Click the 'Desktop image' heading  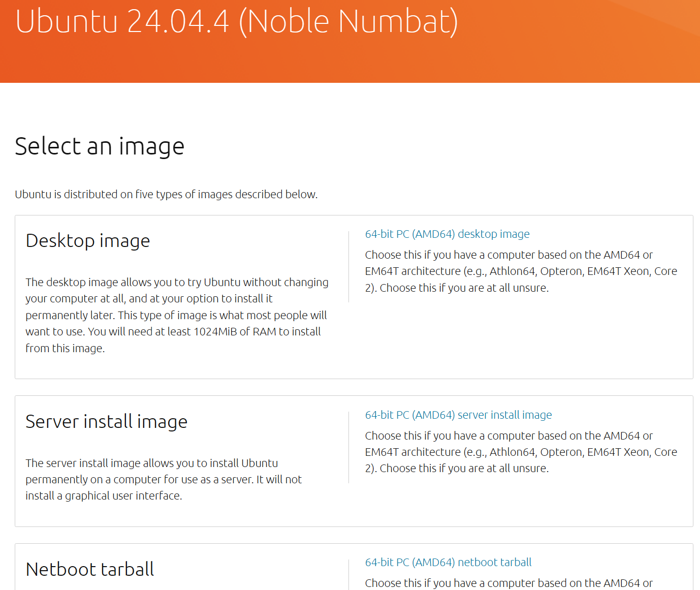click(88, 241)
